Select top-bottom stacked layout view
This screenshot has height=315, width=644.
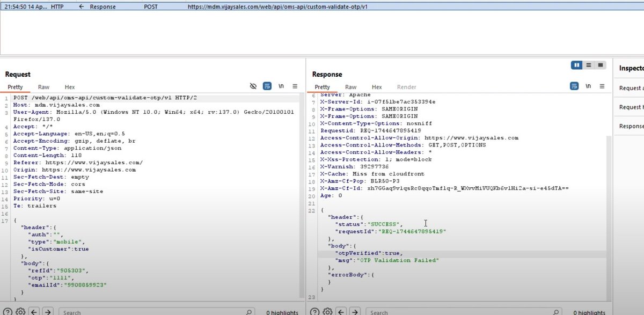point(589,65)
